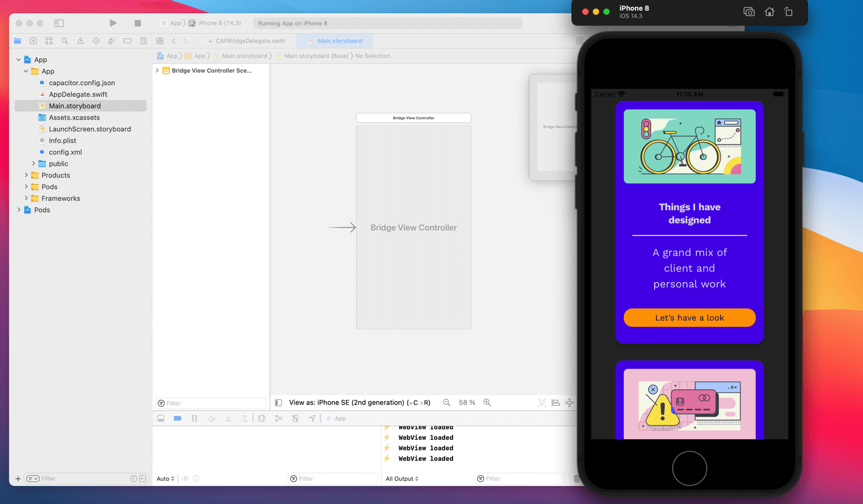Expand the Products folder
Viewport: 863px width, 504px height.
26,175
